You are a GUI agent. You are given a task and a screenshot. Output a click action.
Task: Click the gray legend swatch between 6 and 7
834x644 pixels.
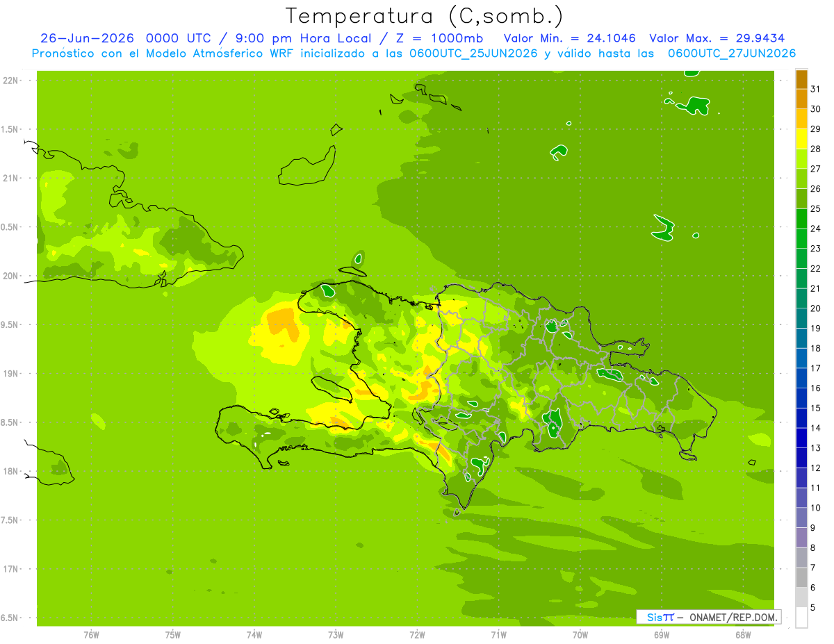click(801, 578)
